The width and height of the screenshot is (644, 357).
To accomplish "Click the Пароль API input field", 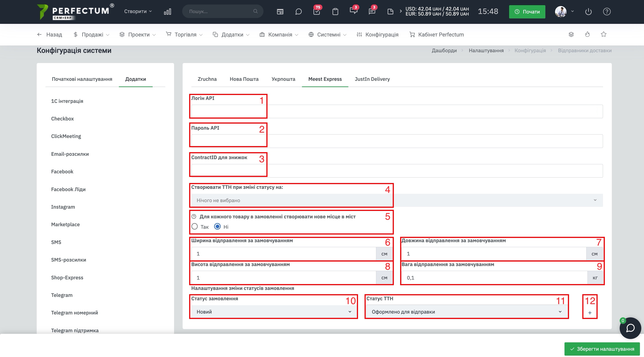I will pyautogui.click(x=397, y=141).
